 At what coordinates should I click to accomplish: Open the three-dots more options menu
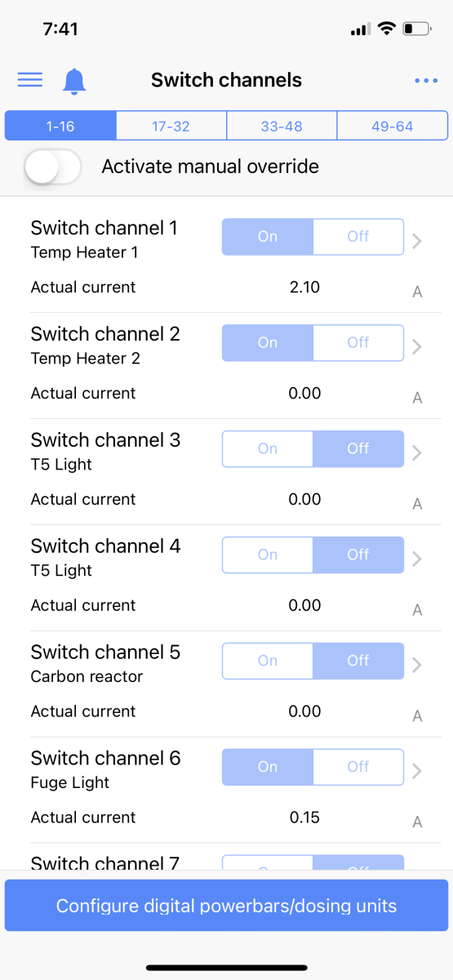(426, 80)
